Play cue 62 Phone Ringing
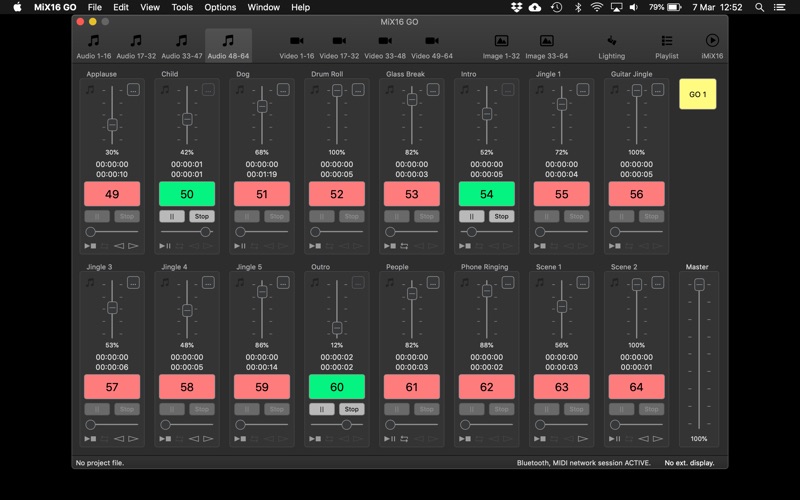Viewport: 800px width, 500px height. [x=486, y=387]
